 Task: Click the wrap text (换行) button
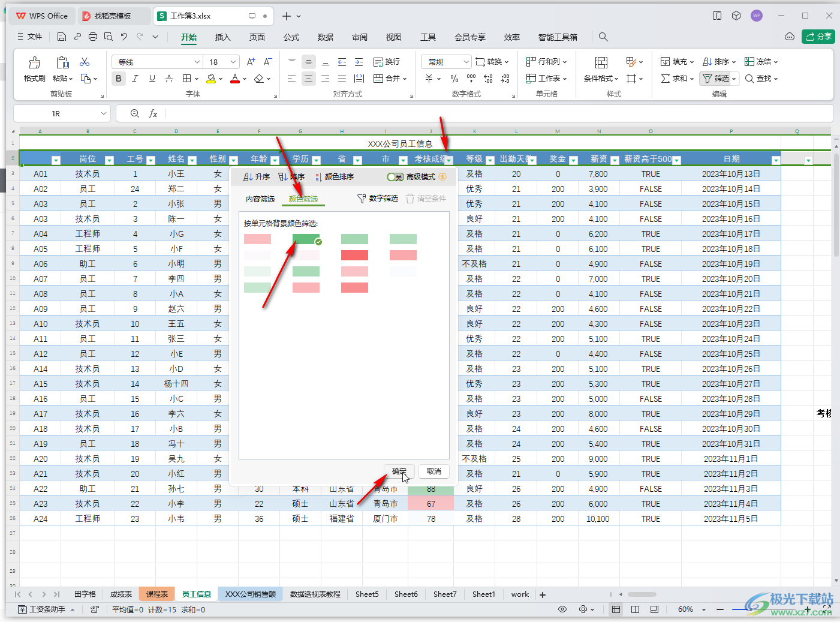click(x=387, y=62)
